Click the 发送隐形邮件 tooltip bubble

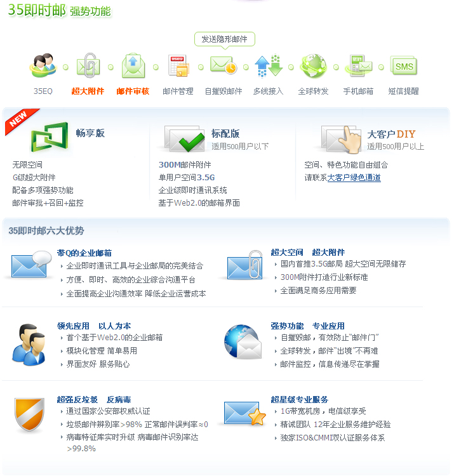pos(225,39)
